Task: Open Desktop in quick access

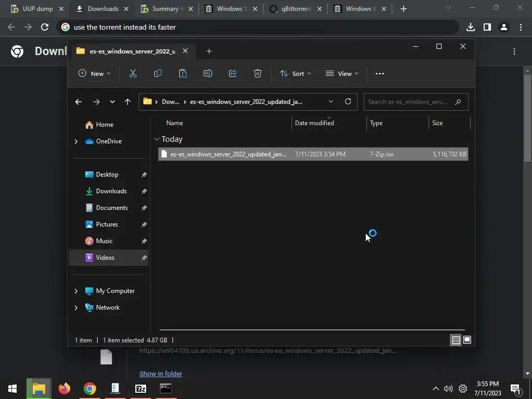Action: [x=109, y=175]
